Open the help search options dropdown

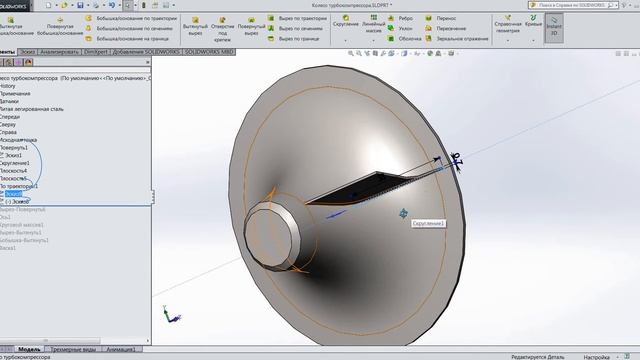[x=617, y=5]
